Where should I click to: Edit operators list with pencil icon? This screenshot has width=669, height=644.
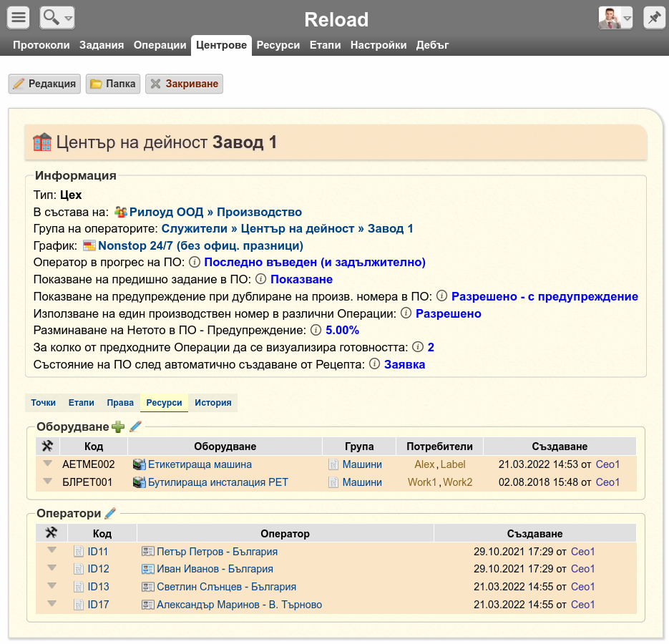point(110,513)
